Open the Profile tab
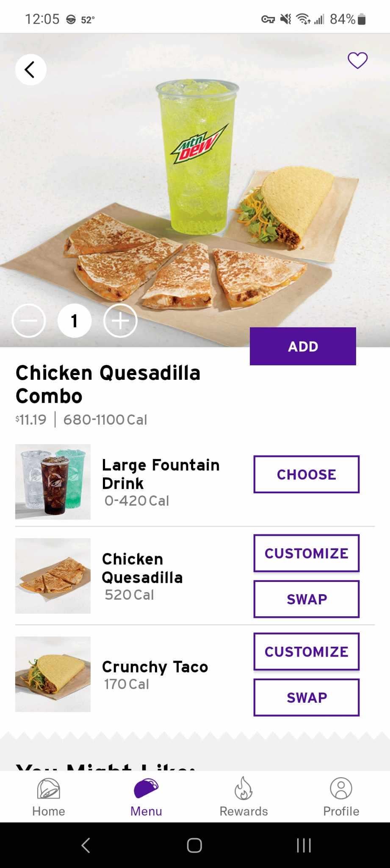This screenshot has height=868, width=390. click(341, 797)
